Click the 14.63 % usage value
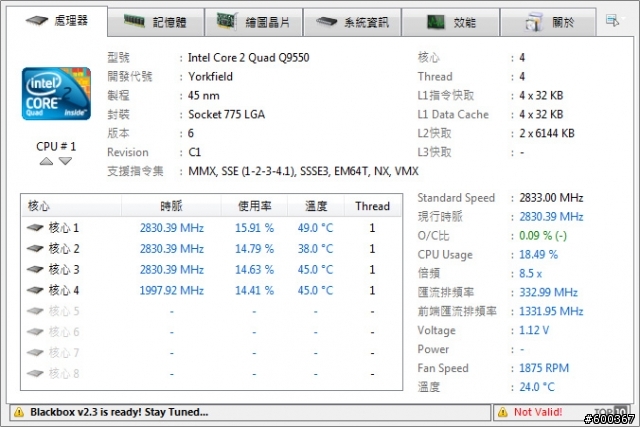This screenshot has height=427, width=640. [x=254, y=269]
